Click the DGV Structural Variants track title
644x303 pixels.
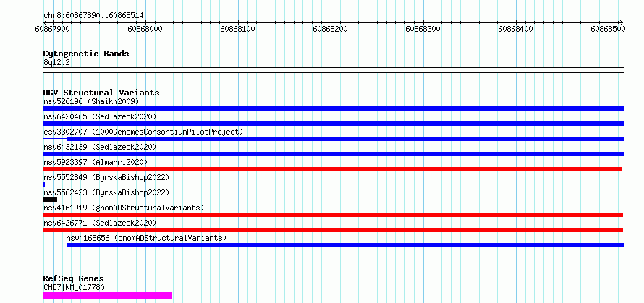[101, 93]
